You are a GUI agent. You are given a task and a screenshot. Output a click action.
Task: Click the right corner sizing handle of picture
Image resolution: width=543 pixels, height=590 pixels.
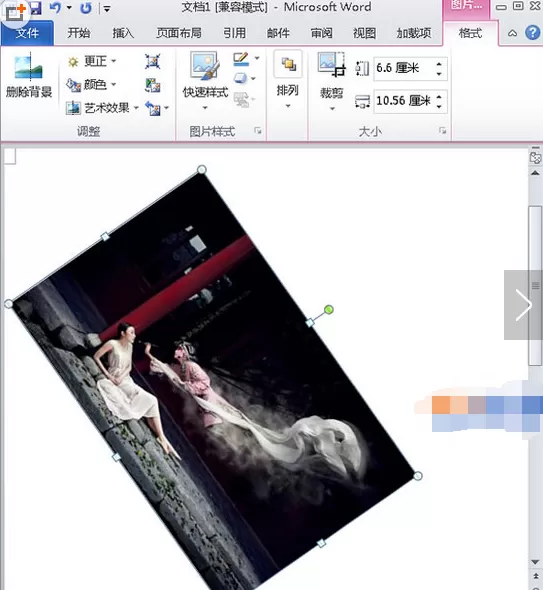pyautogui.click(x=418, y=476)
